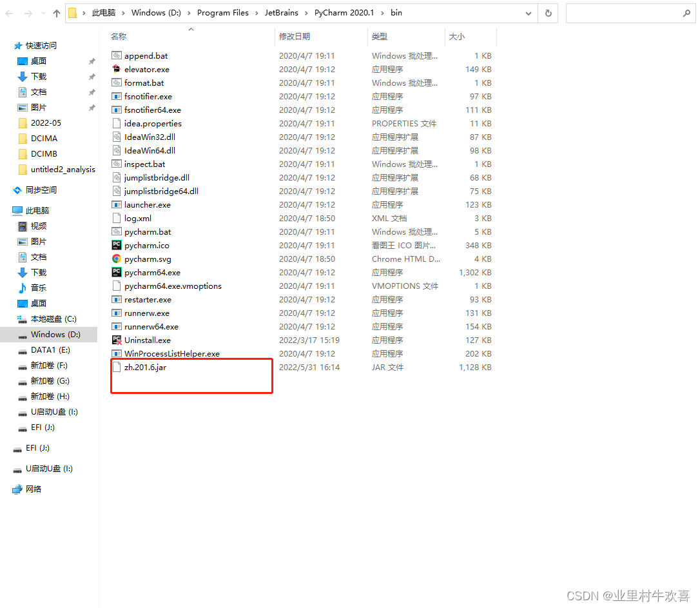Select the restarter.exe file name

point(148,300)
